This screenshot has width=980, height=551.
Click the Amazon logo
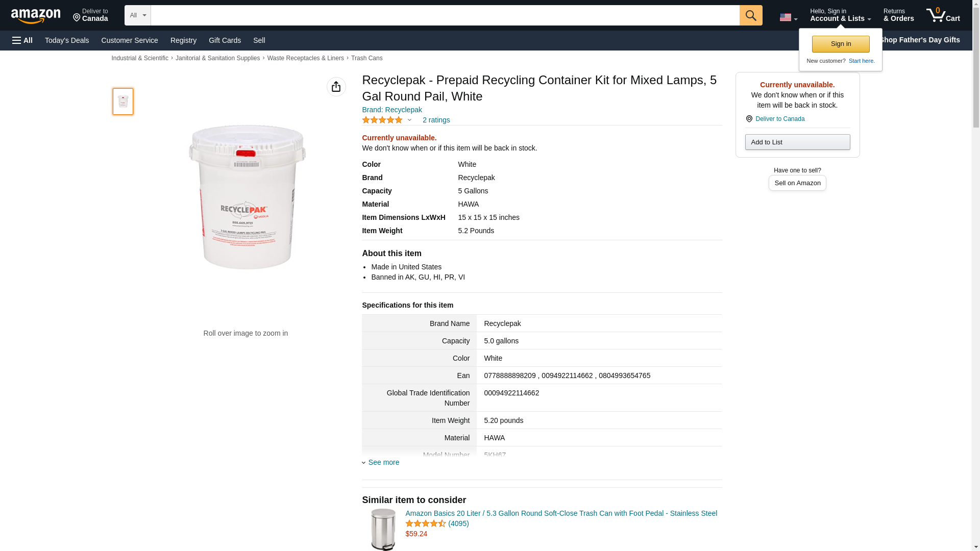pos(36,16)
